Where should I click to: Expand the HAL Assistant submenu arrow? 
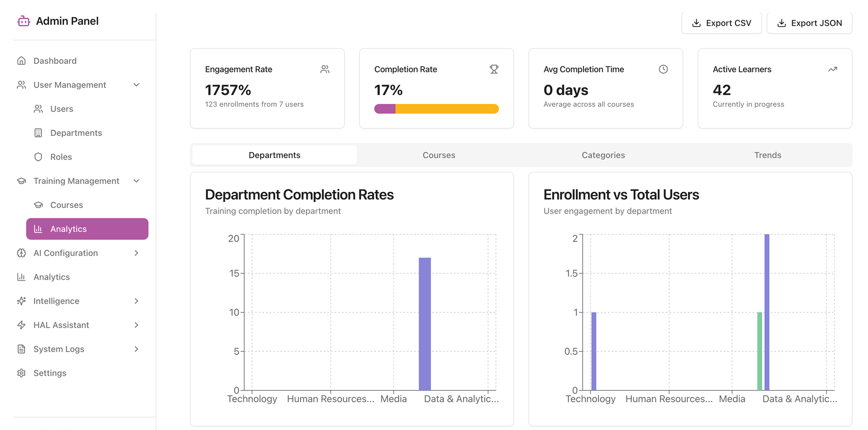(x=136, y=325)
